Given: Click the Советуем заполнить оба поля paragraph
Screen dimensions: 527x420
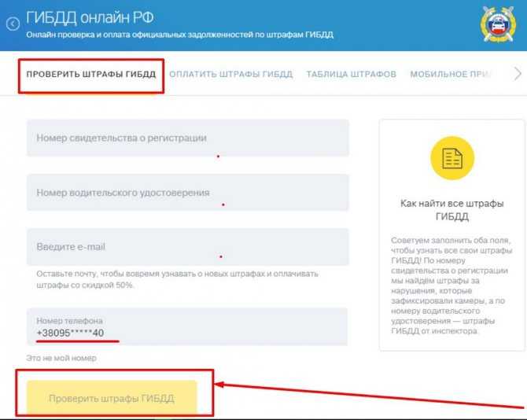Looking at the screenshot, I should pyautogui.click(x=451, y=286).
